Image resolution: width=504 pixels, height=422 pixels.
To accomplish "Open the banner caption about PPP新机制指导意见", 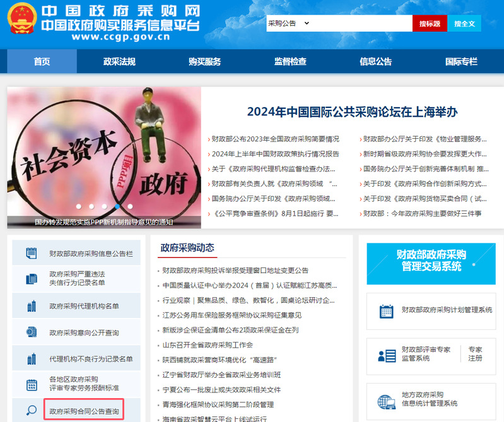I will (x=104, y=222).
